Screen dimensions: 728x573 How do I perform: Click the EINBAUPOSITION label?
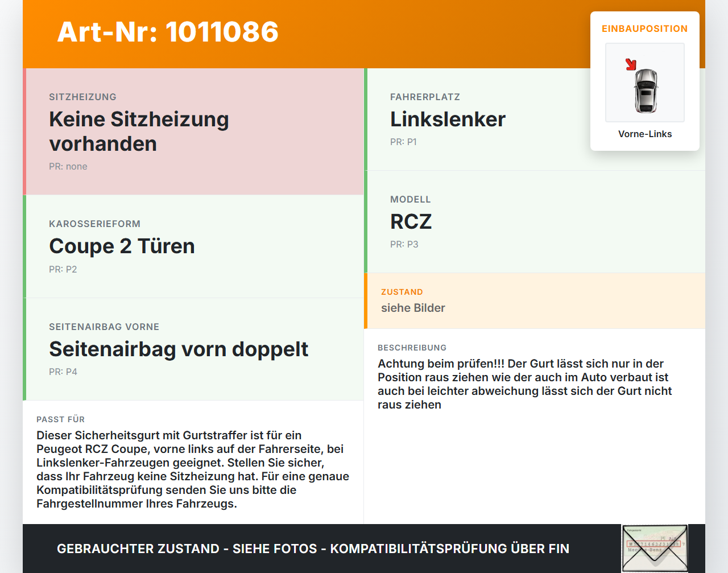(645, 28)
